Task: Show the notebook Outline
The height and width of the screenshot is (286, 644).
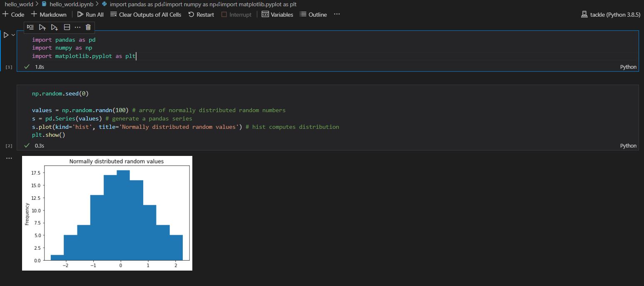Action: [x=313, y=15]
